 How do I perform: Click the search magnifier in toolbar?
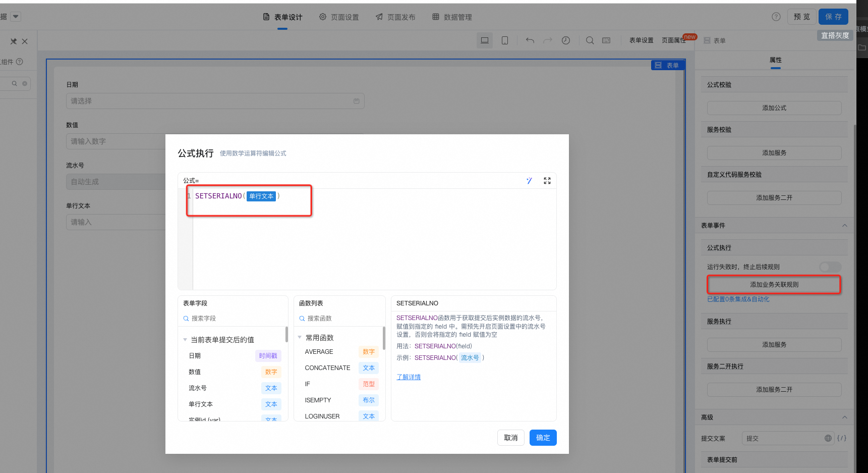[x=590, y=40]
